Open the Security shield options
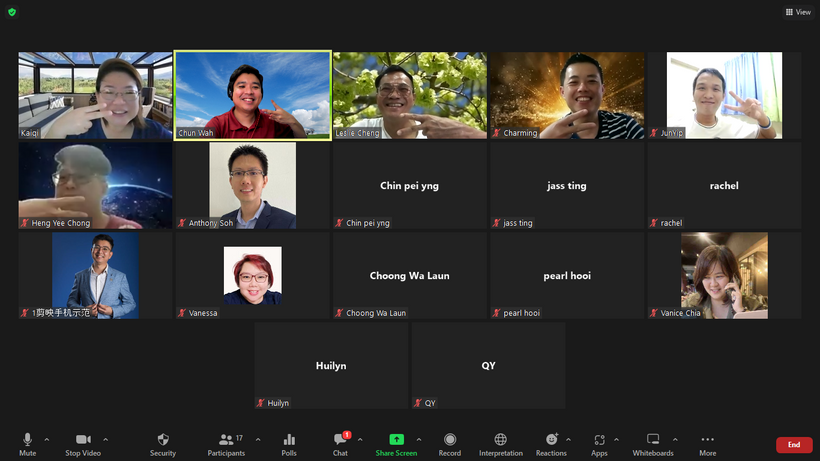This screenshot has height=461, width=820. 163,444
